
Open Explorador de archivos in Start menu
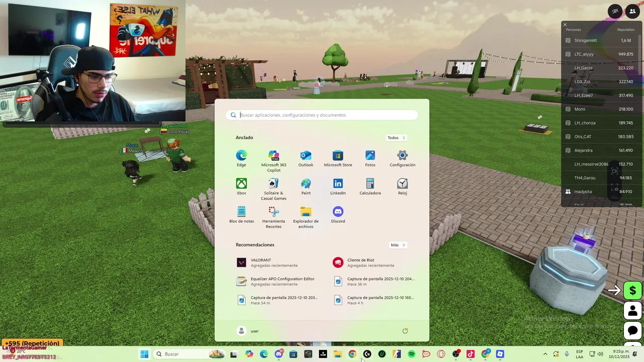pos(306,217)
